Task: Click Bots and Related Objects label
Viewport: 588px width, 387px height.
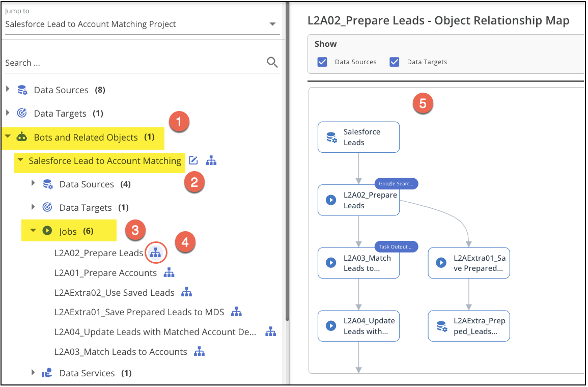Action: click(x=86, y=137)
